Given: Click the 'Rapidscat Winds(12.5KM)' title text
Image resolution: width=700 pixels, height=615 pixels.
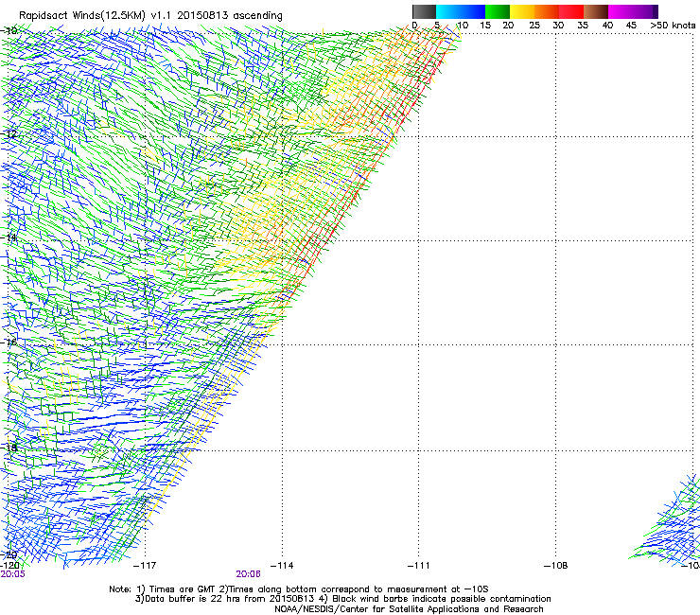Looking at the screenshot, I should click(x=82, y=16).
